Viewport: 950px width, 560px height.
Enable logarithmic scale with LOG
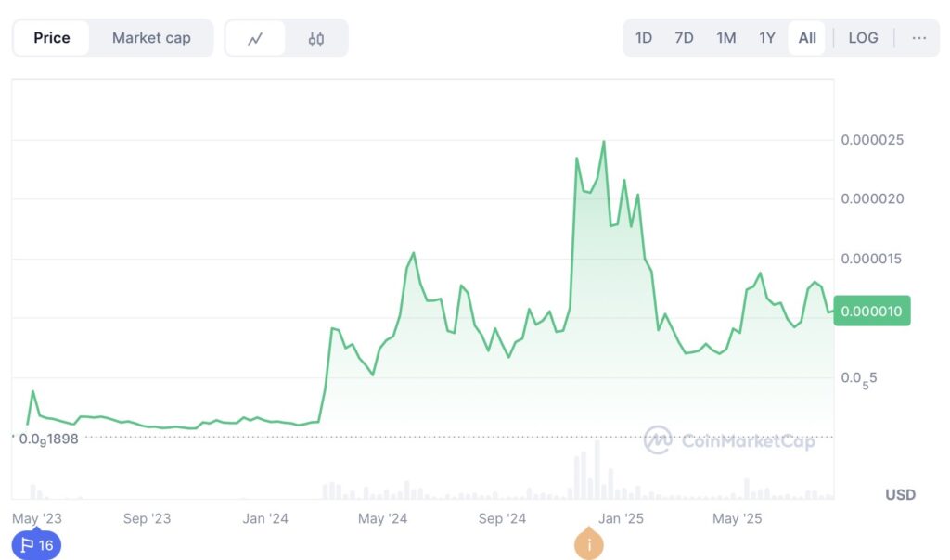[x=864, y=38]
